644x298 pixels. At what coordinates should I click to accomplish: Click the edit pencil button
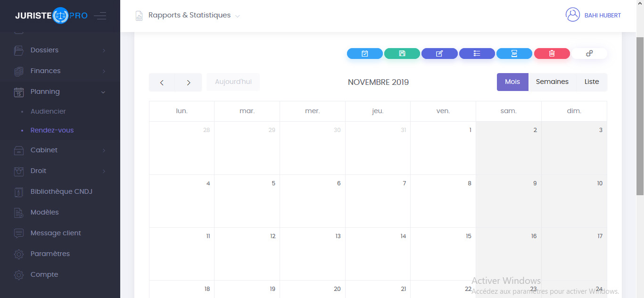[x=439, y=54]
